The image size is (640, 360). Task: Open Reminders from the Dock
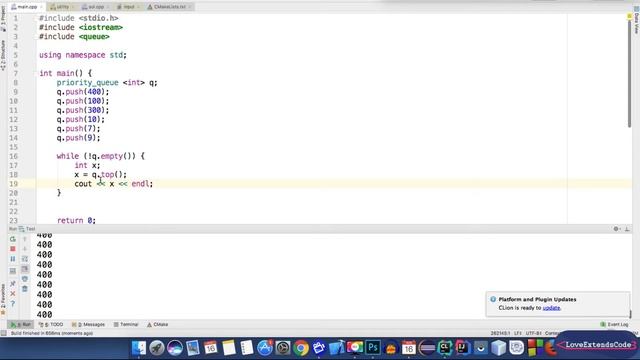(247, 348)
